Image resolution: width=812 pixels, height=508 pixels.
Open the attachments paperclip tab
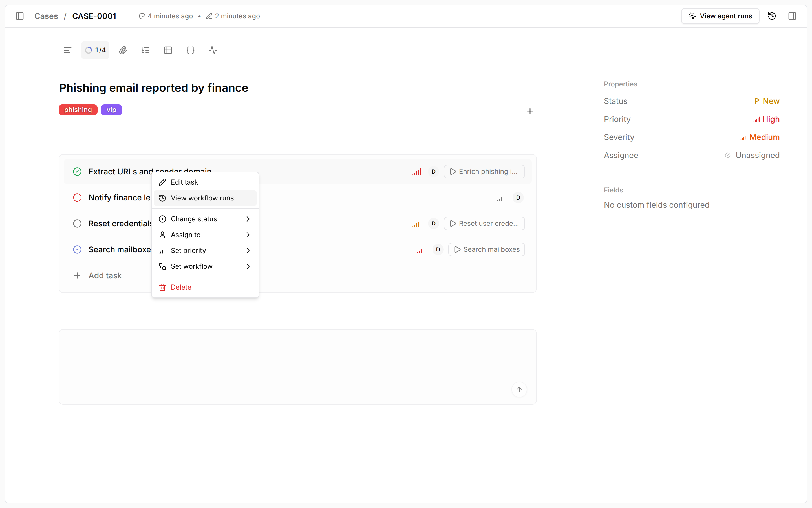(x=123, y=51)
